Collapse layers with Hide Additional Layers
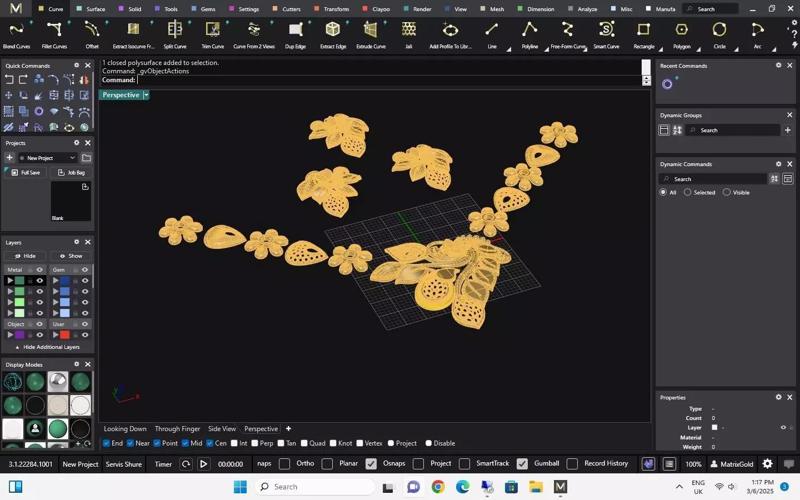Screen dimensions: 800x500 tap(46, 347)
